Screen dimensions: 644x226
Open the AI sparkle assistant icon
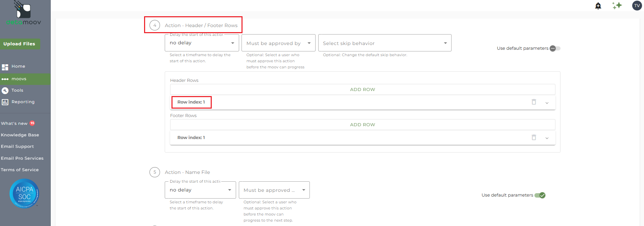point(617,5)
